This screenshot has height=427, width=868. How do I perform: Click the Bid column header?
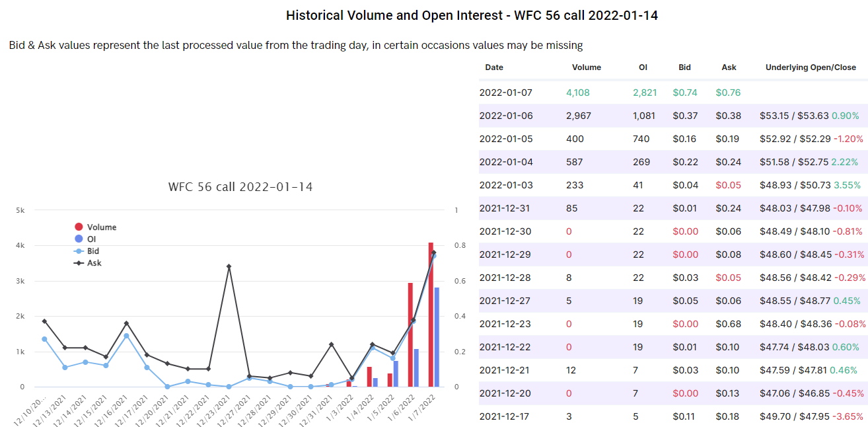tap(684, 67)
